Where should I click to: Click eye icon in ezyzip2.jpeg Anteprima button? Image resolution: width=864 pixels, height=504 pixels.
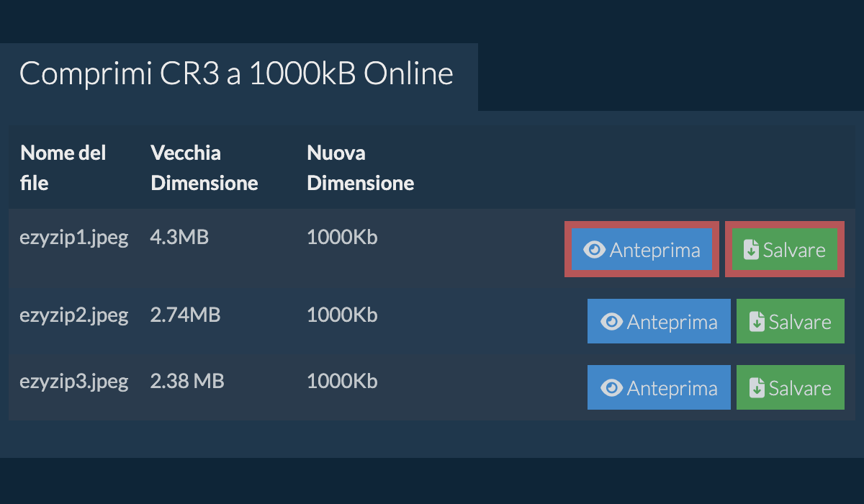(x=612, y=322)
